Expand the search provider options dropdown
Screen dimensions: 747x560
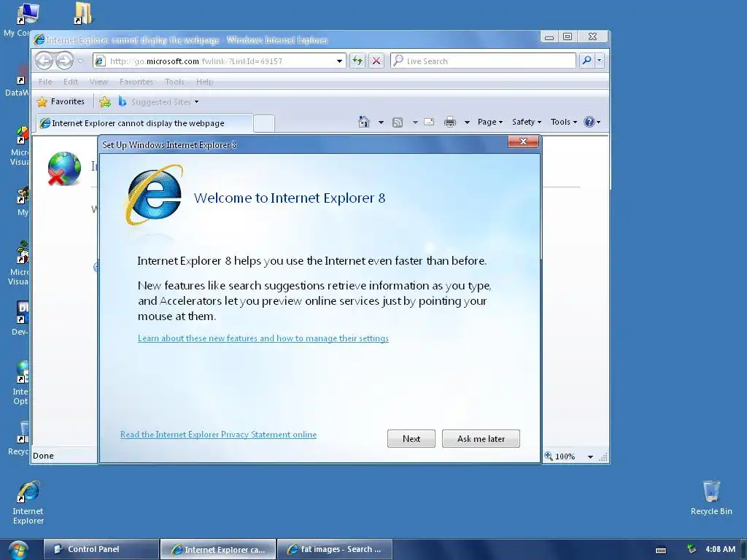(x=600, y=61)
